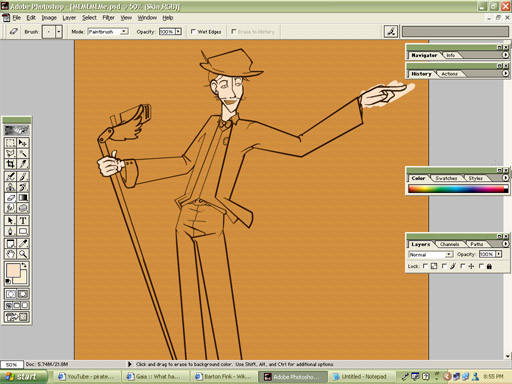Select the Zoom tool
The width and height of the screenshot is (512, 384).
click(x=23, y=254)
